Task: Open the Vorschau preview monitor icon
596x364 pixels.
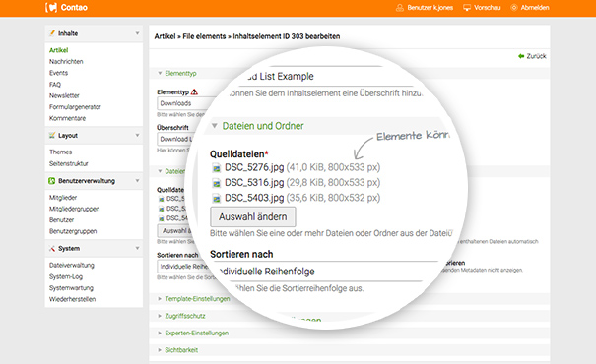Action: (467, 8)
